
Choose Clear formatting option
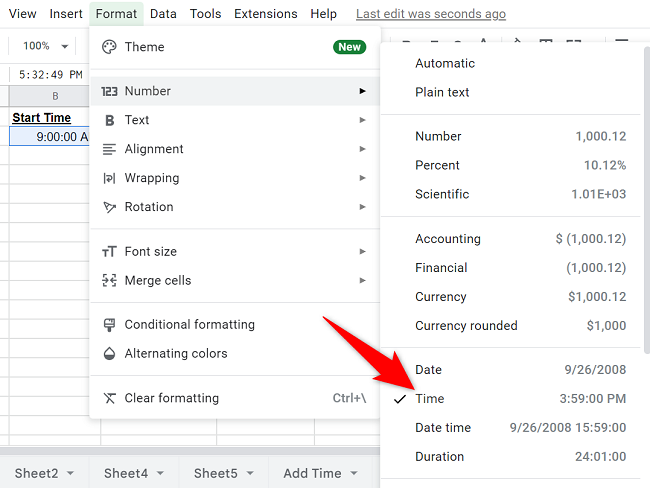click(x=171, y=398)
